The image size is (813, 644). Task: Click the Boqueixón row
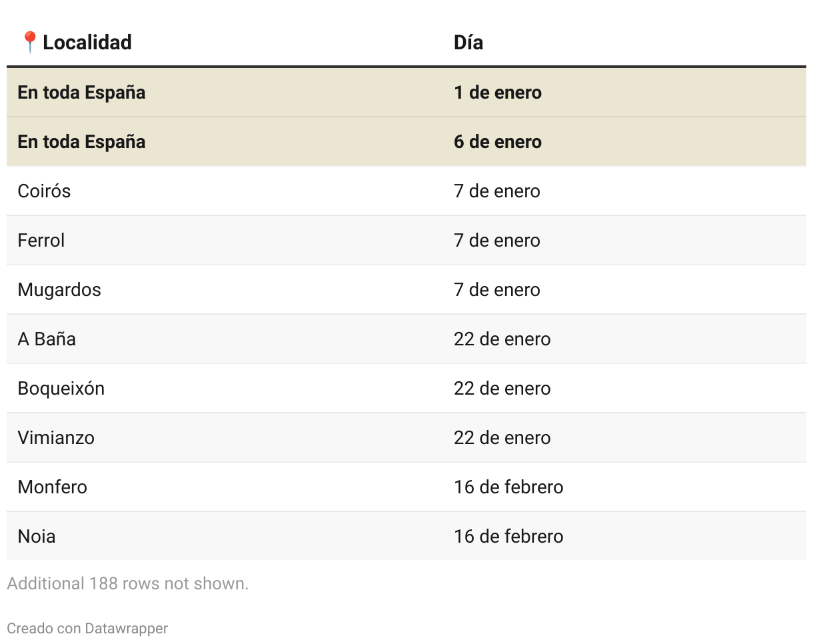pyautogui.click(x=406, y=389)
